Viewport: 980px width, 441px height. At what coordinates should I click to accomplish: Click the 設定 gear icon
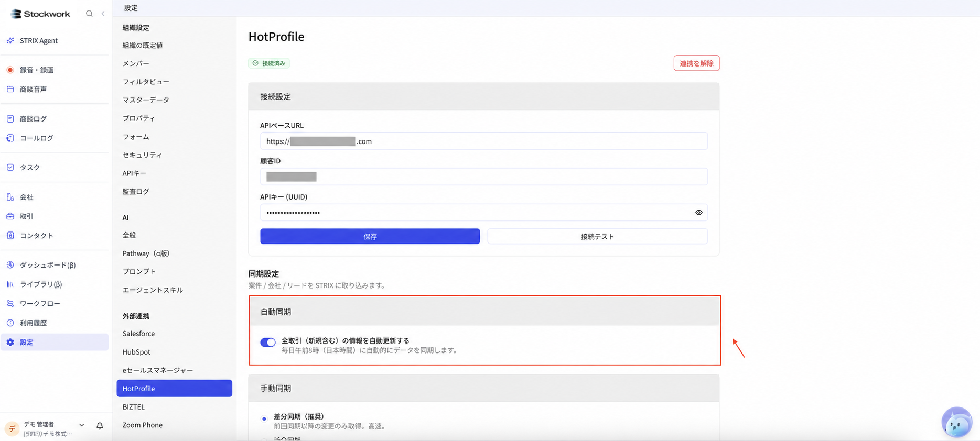tap(10, 343)
